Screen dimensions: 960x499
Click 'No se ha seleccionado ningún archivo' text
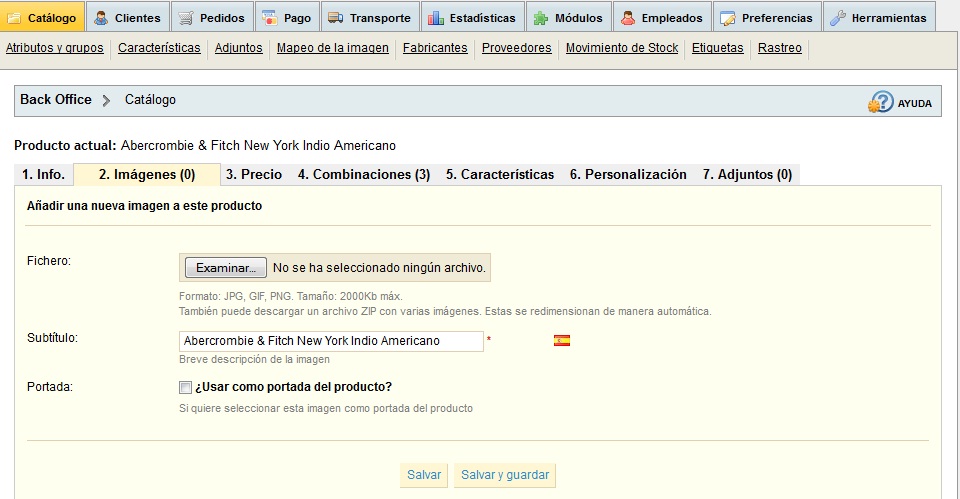tap(379, 268)
